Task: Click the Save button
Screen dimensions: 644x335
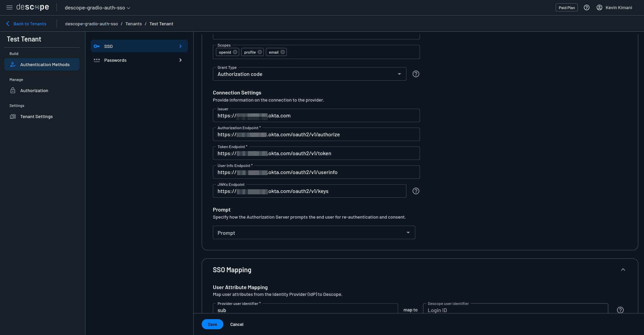Action: tap(212, 324)
